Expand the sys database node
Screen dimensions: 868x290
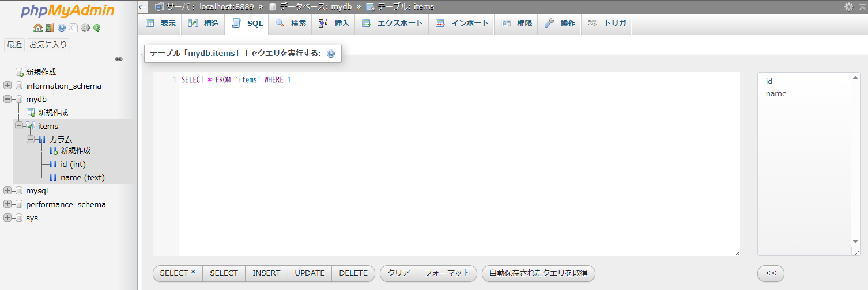click(x=7, y=217)
